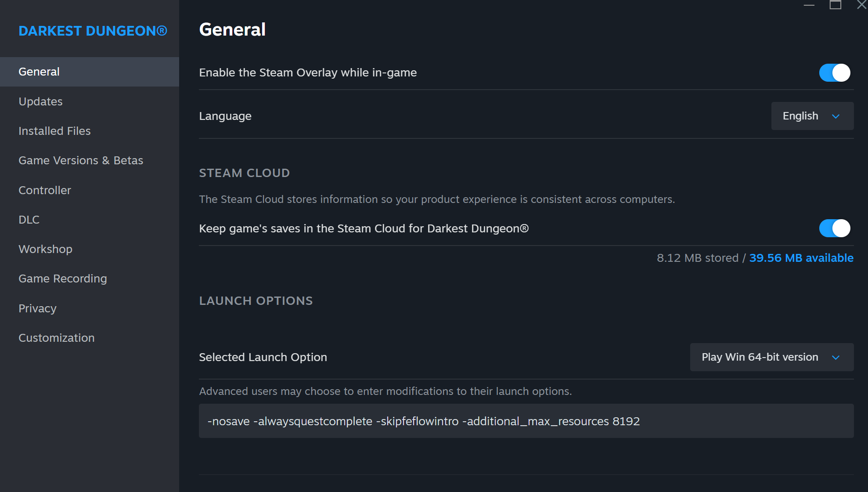The height and width of the screenshot is (492, 868).
Task: Maximize the properties window
Action: [x=835, y=5]
